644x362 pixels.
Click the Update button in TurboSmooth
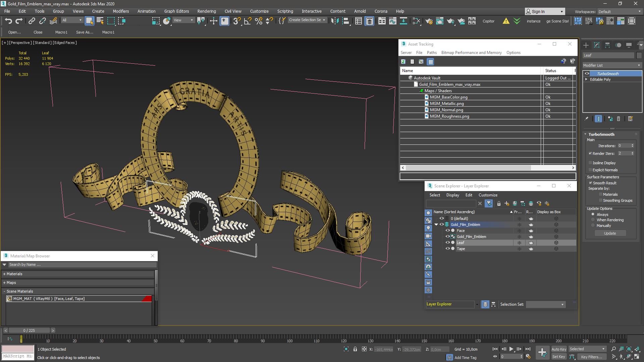click(x=610, y=233)
